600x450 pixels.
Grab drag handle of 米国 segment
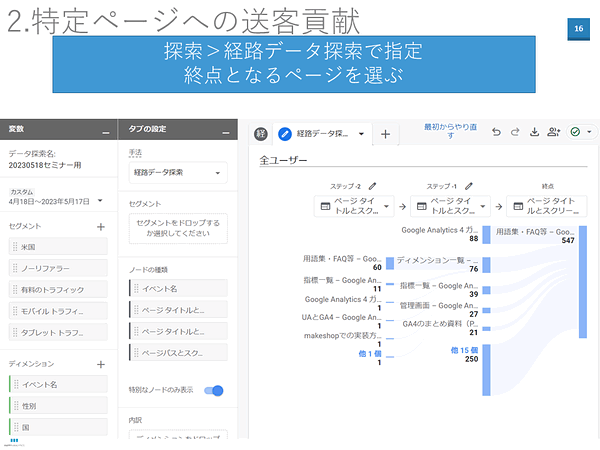15,247
